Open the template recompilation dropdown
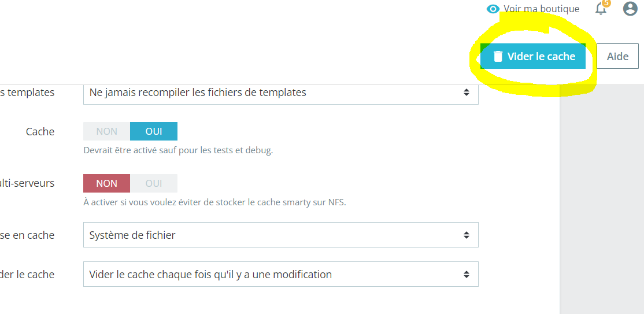 tap(280, 93)
